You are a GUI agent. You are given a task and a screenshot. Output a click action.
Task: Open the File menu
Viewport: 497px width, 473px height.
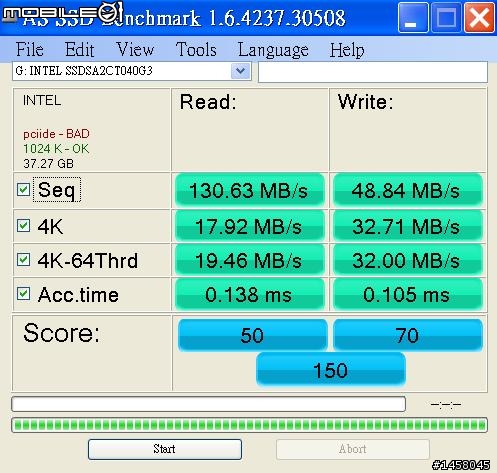pos(30,50)
